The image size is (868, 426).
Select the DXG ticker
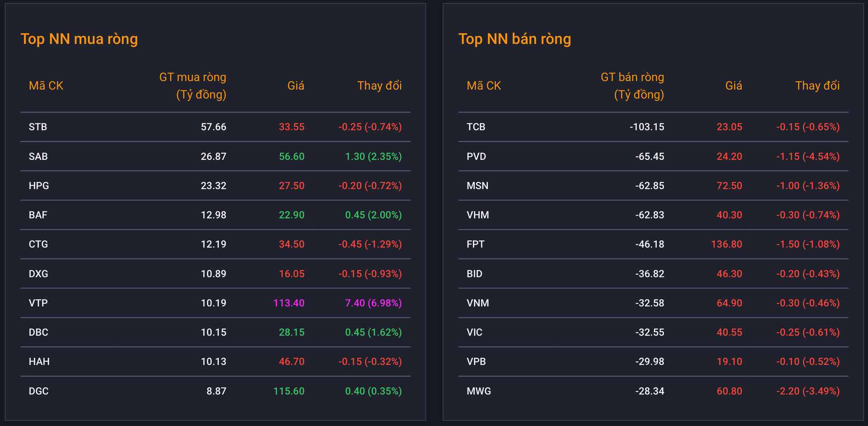(38, 274)
